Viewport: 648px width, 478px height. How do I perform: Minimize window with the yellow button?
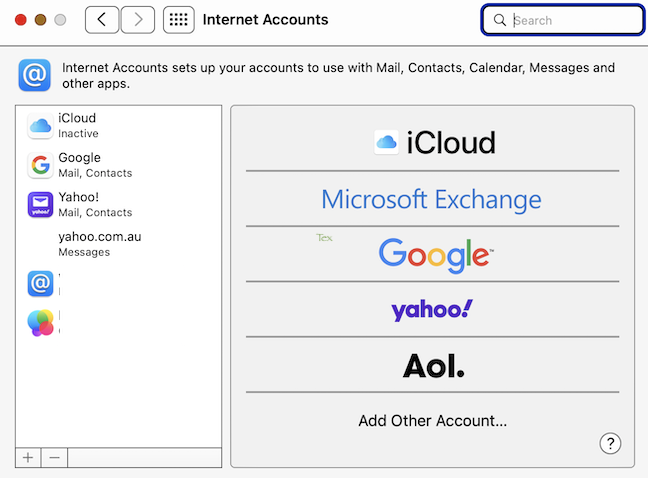click(x=40, y=19)
